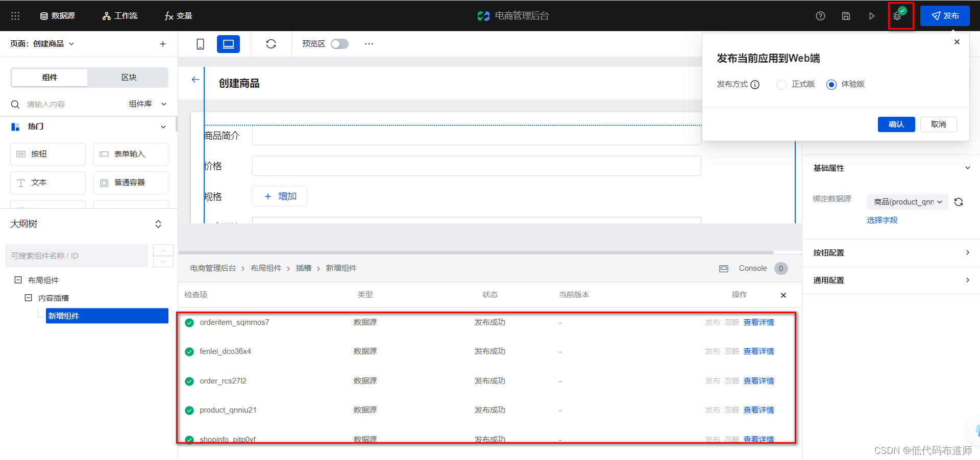Click the 增加 add specification button
The width and height of the screenshot is (980, 460).
point(279,196)
